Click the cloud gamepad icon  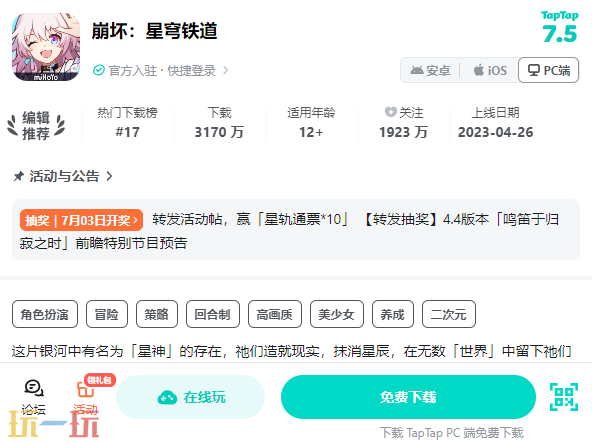click(167, 397)
